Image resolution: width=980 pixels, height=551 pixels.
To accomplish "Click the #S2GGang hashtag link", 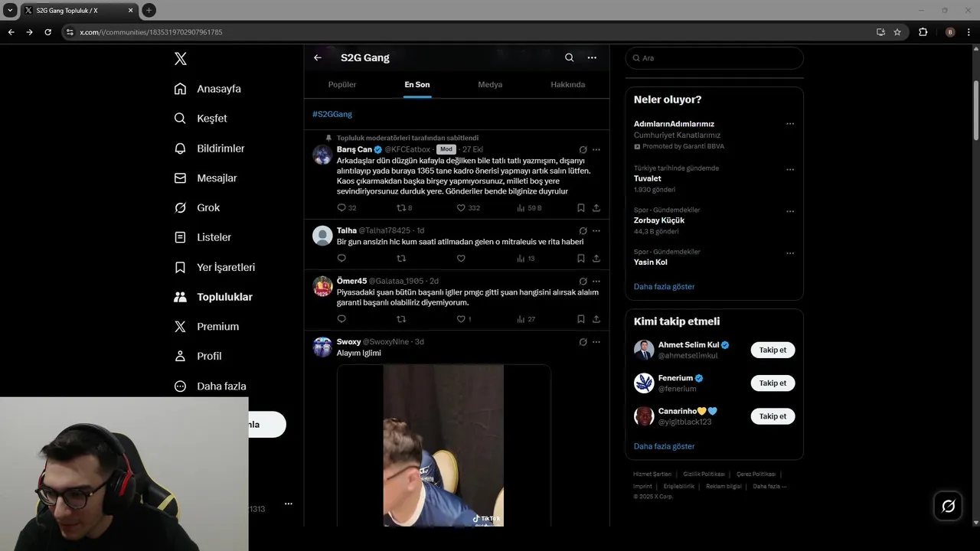I will [332, 114].
